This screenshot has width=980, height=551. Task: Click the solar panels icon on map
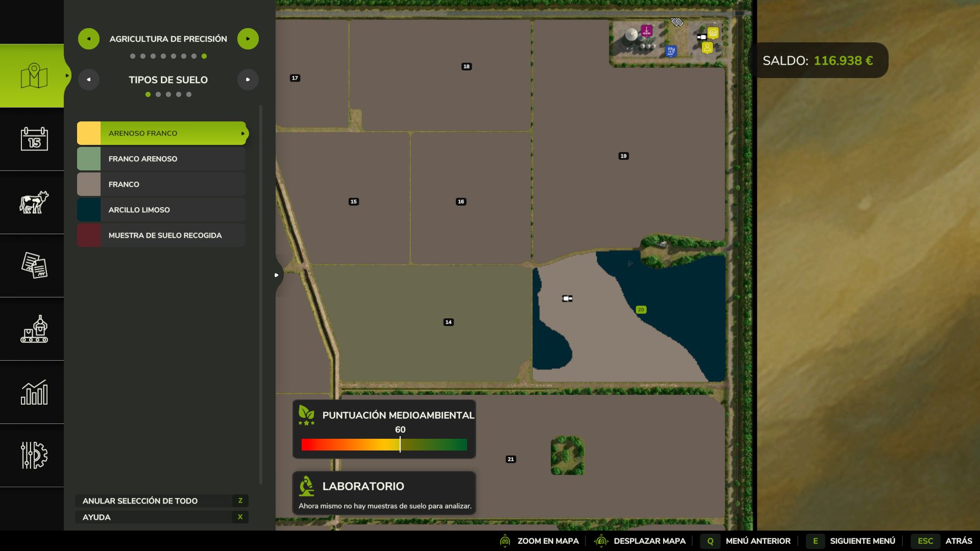[677, 22]
